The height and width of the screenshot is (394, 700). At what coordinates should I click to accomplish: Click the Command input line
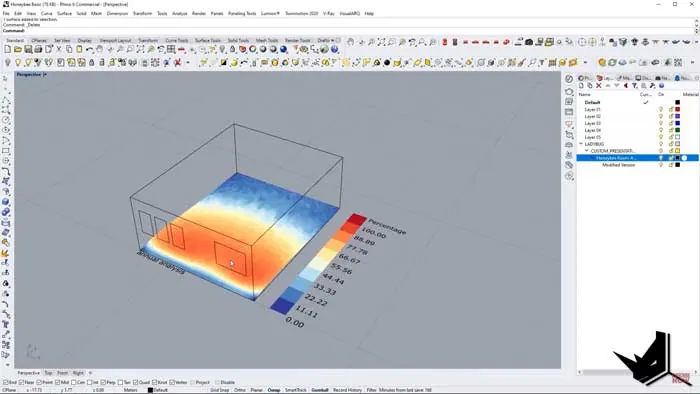tap(348, 31)
